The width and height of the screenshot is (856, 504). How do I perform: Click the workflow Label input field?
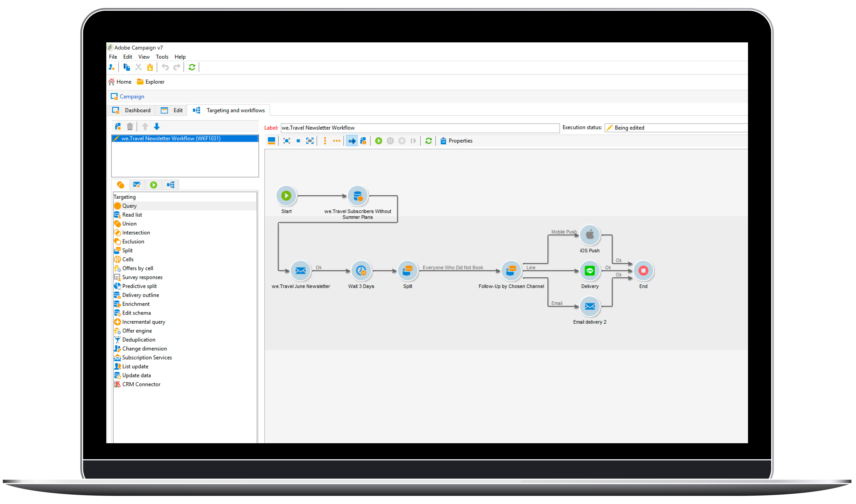pyautogui.click(x=420, y=128)
